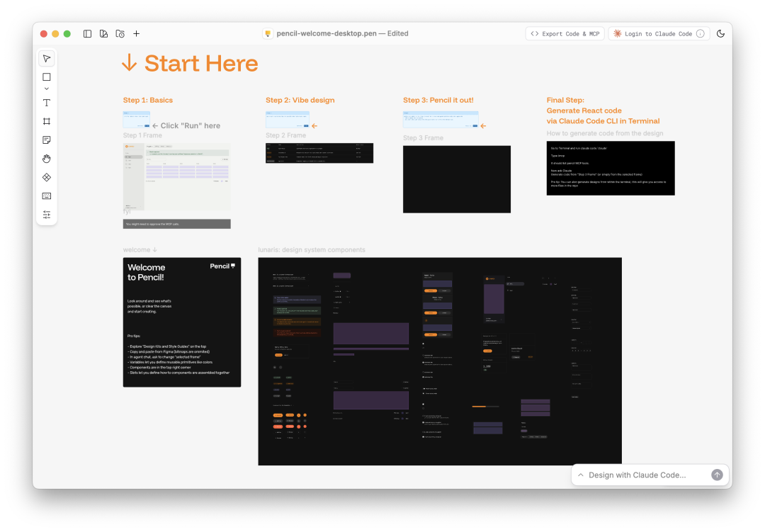Toggle dark mode with moon icon

point(721,33)
